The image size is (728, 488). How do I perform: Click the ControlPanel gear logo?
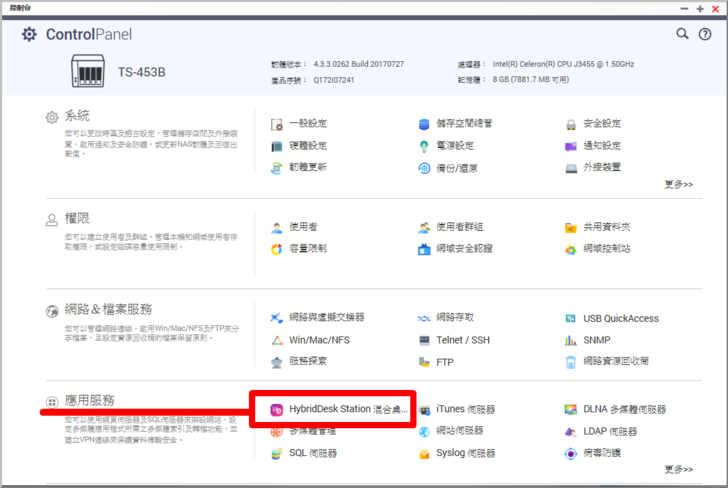pos(29,35)
